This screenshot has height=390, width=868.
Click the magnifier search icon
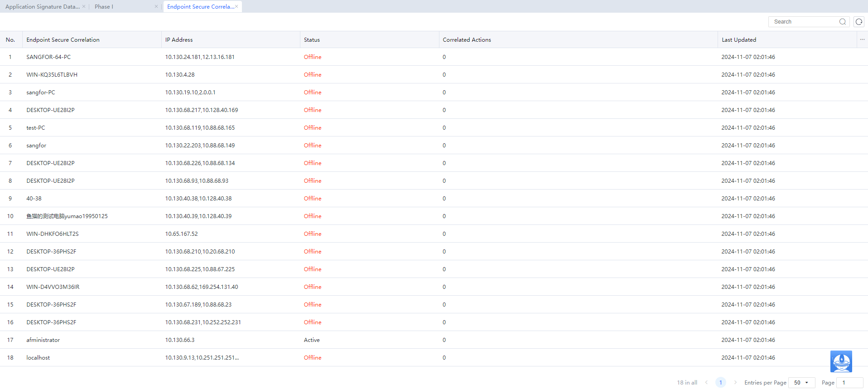click(842, 22)
